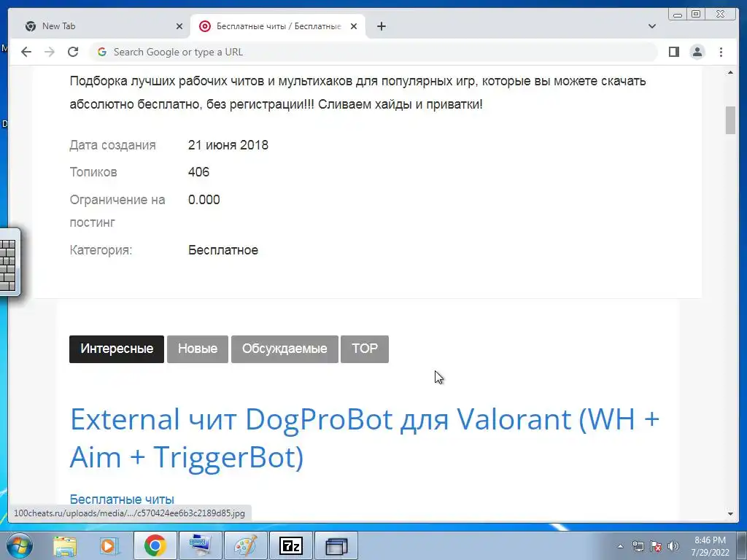Screen dimensions: 747x560
Task: Close the Бесплатные читы tab
Action: tap(354, 26)
